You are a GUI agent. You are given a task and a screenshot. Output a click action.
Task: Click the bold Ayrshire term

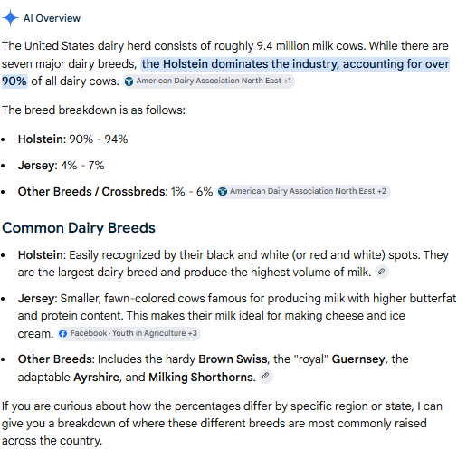[x=96, y=377]
